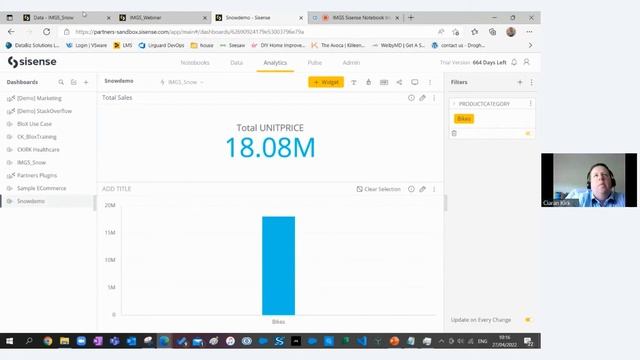The image size is (640, 360).
Task: Open the Total Sales widget info icon
Action: [x=411, y=98]
